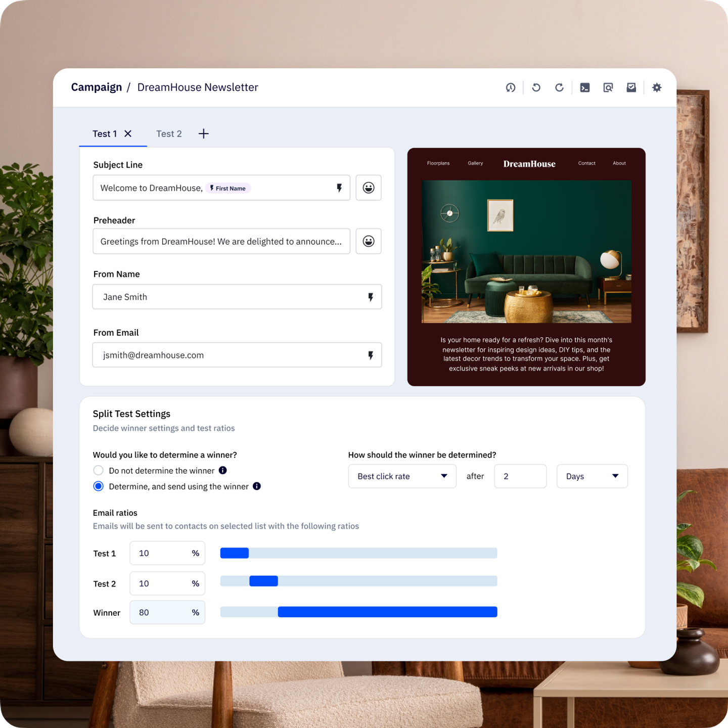This screenshot has width=728, height=728.
Task: Select Floorplans in the email preview nav
Action: (x=438, y=163)
